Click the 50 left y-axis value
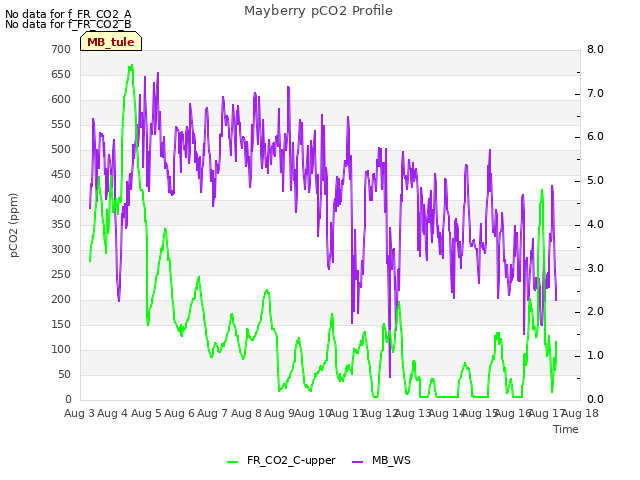The image size is (640, 480). coord(64,374)
